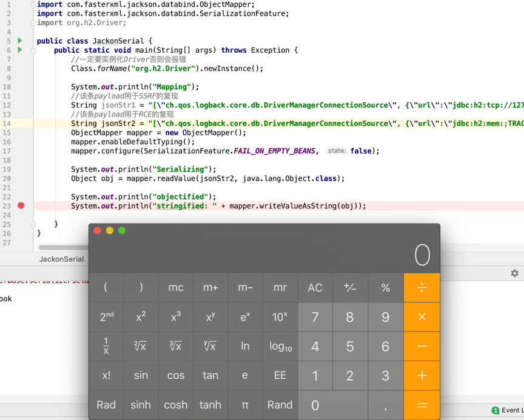Click the digit 6 key
The image size is (524, 420).
tap(386, 346)
